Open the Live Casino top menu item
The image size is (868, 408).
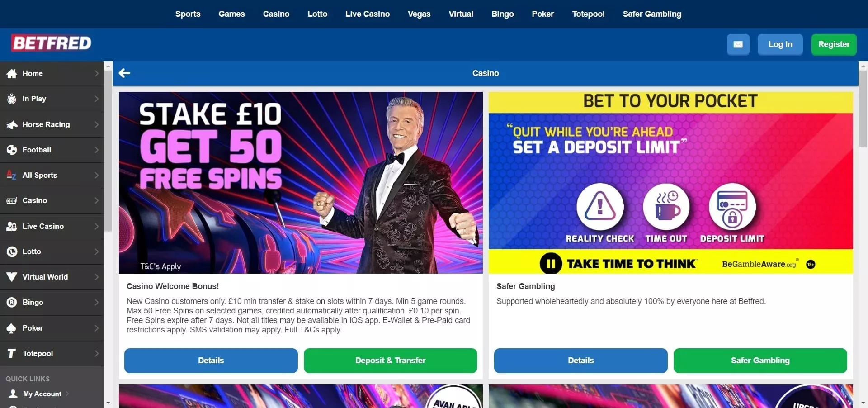[x=367, y=14]
